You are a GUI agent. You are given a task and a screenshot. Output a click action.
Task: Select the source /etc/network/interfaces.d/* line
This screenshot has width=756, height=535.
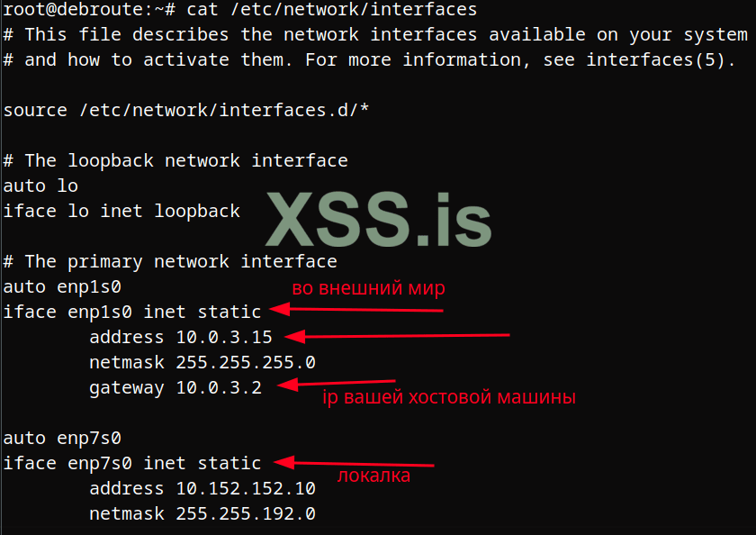pyautogui.click(x=186, y=110)
